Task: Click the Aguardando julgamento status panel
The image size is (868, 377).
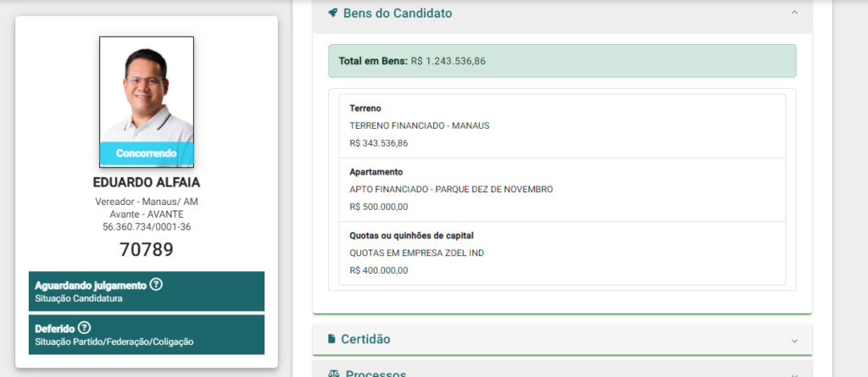Action: coord(146,291)
